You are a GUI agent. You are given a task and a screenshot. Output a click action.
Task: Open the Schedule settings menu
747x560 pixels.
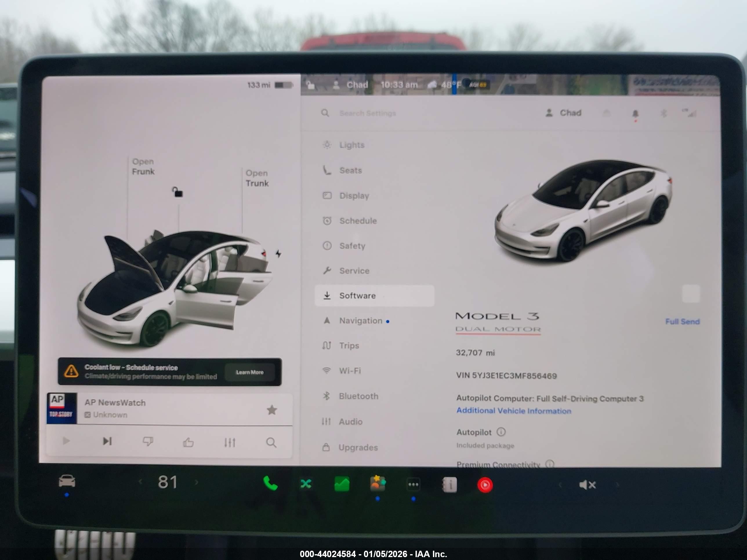(357, 221)
